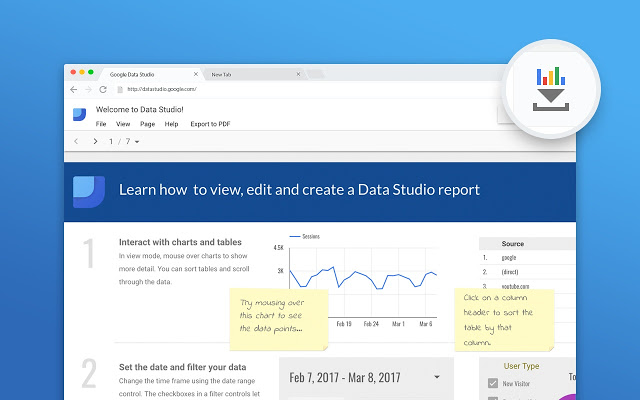Click the Data Studio logo beside the report title
Screen dimensions: 640x400
[80, 115]
